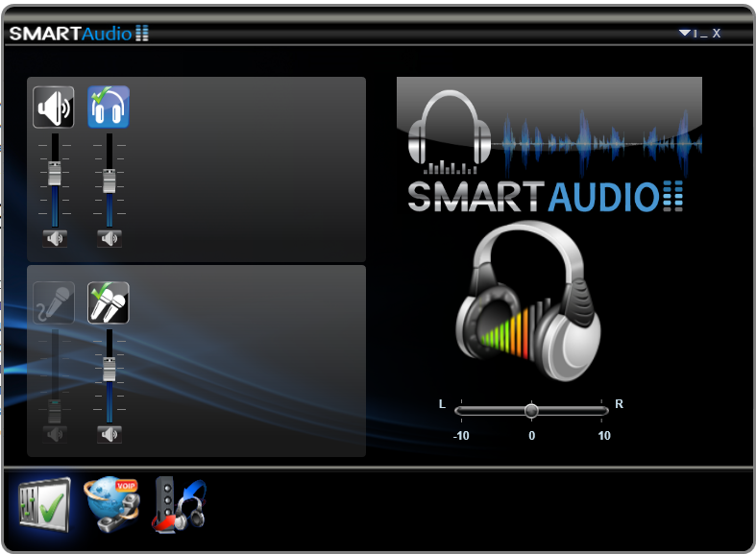
Task: Open the VOIP settings tab
Action: coord(111,504)
